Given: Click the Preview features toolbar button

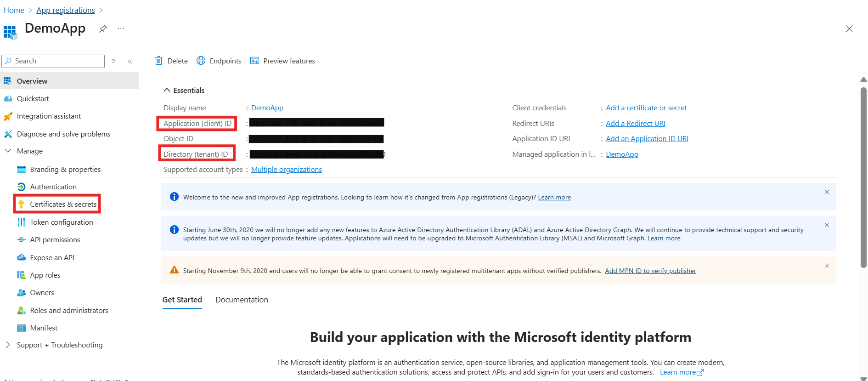Looking at the screenshot, I should (282, 61).
